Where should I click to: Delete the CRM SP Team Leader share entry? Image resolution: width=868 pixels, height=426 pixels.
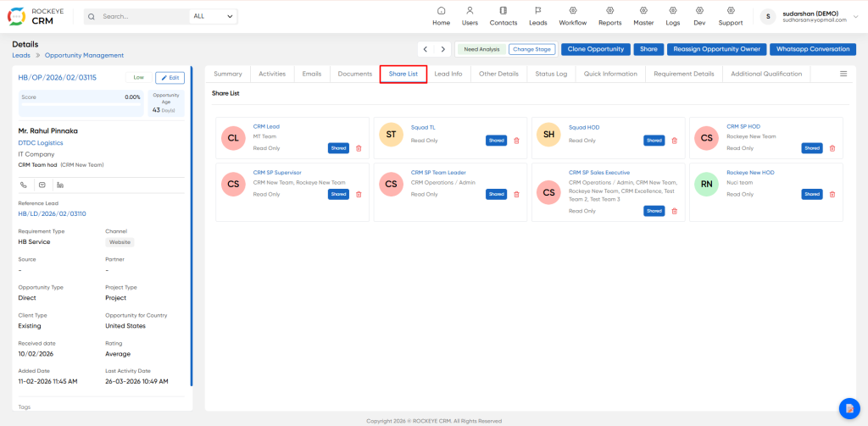coord(516,194)
